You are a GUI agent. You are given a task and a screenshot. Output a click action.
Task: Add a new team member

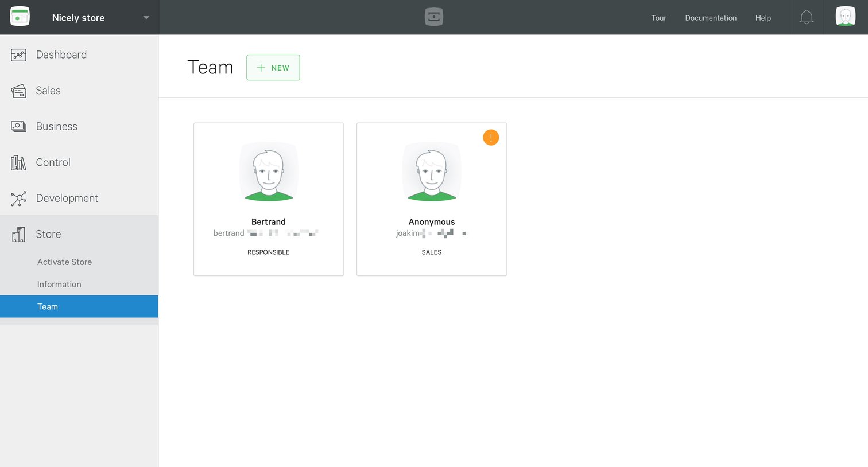273,68
